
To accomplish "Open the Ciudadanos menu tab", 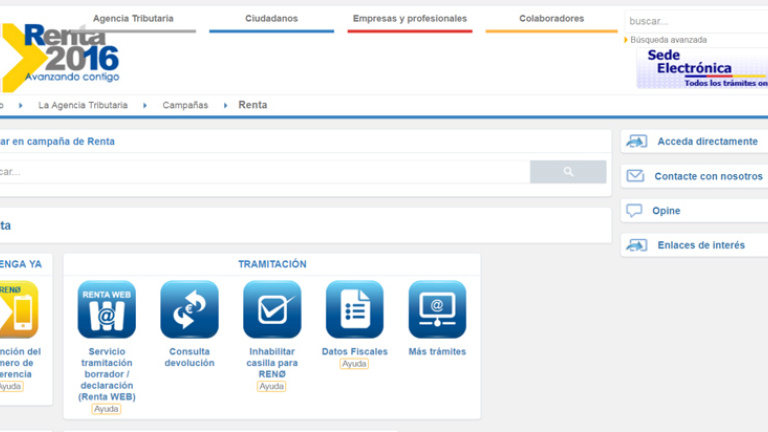I will [271, 19].
